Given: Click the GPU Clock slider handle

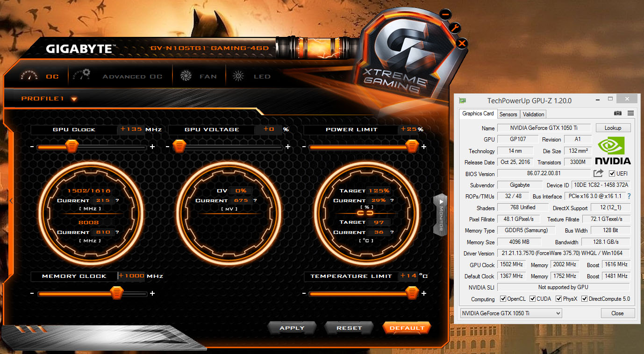Looking at the screenshot, I should [72, 146].
